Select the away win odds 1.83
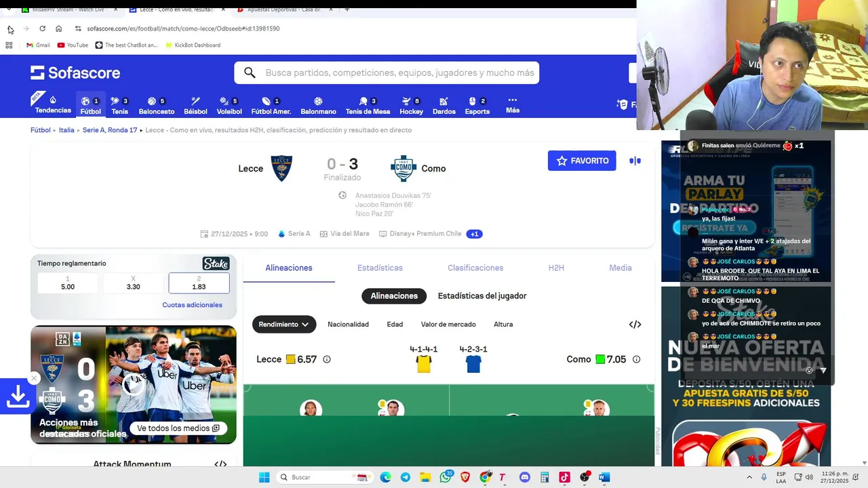This screenshot has height=488, width=868. click(x=199, y=283)
